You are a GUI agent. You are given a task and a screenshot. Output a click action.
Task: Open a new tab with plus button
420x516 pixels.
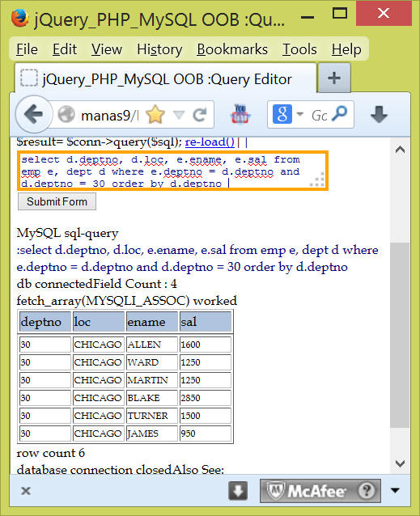[x=334, y=78]
